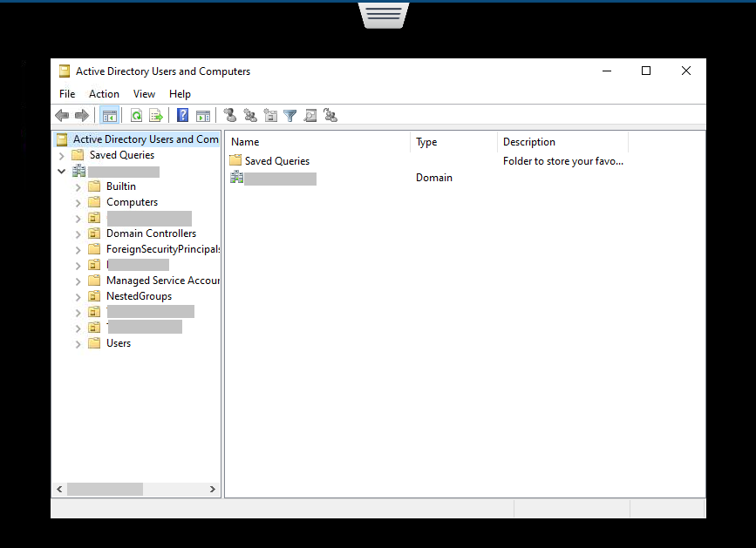Expand the Domain Controllers node arrow
The width and height of the screenshot is (756, 548).
[x=78, y=233]
